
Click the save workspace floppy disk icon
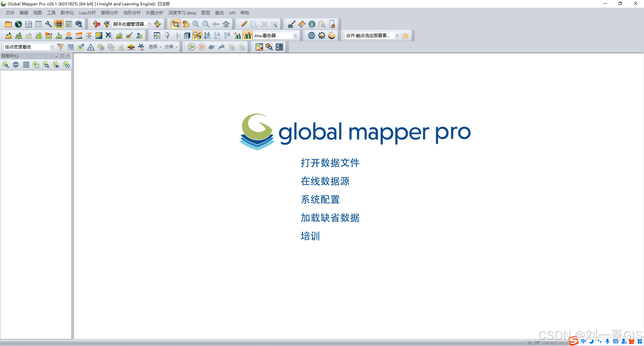tap(29, 24)
